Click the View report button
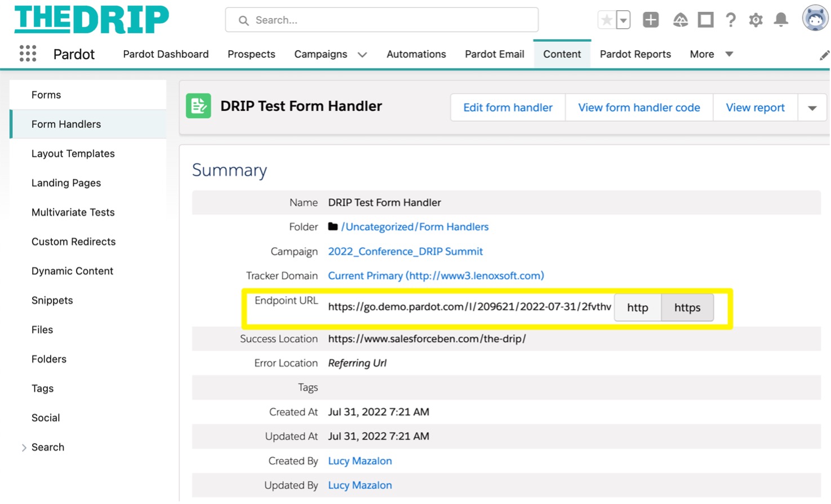The height and width of the screenshot is (504, 831). tap(755, 107)
